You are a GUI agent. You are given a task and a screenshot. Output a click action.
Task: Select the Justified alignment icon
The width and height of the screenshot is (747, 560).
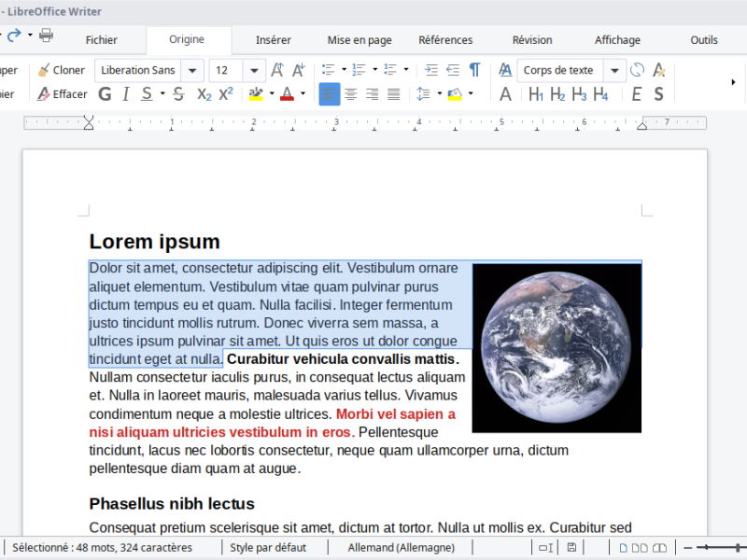(x=393, y=94)
